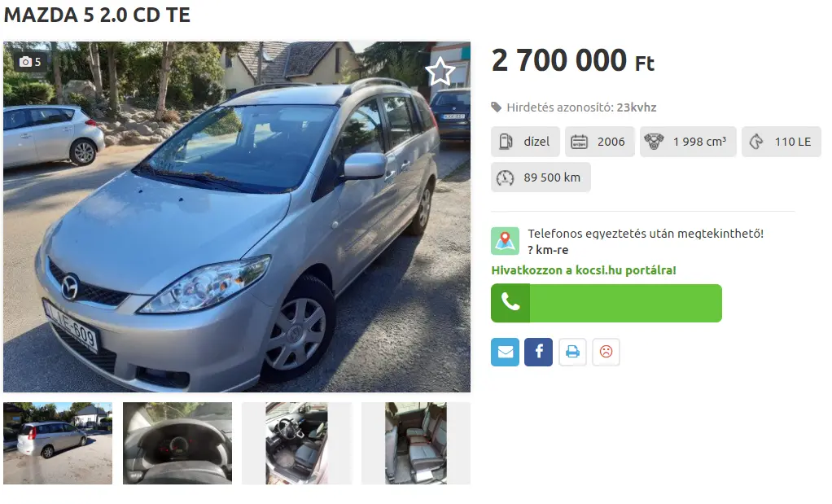Click the 2006 year tag
The width and height of the screenshot is (832, 504).
coord(600,142)
